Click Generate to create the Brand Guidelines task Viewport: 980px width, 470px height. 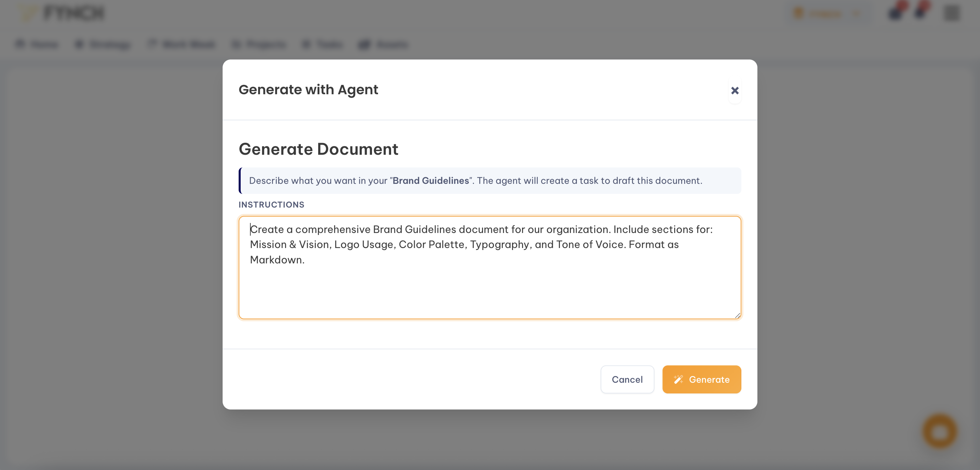click(702, 379)
